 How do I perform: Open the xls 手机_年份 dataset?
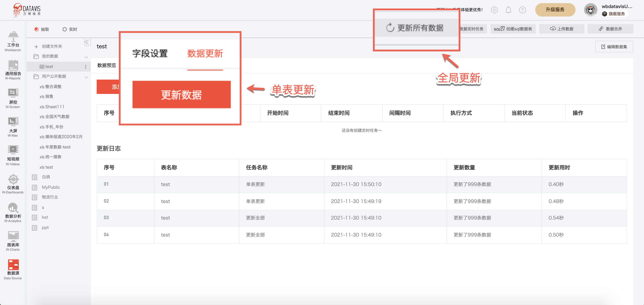coord(51,127)
